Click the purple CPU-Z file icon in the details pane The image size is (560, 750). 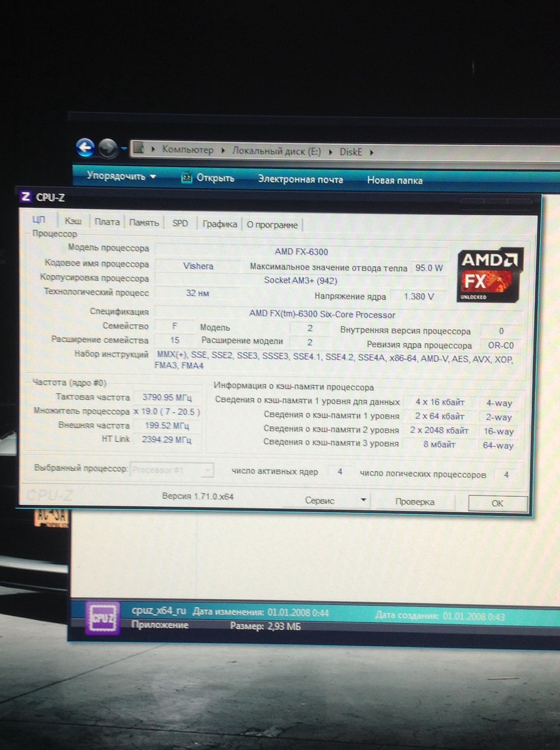pyautogui.click(x=103, y=618)
